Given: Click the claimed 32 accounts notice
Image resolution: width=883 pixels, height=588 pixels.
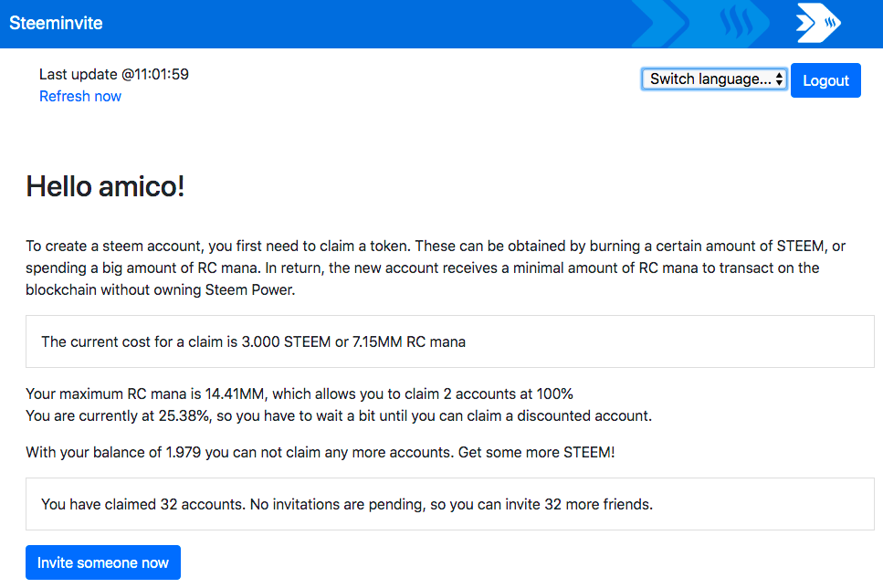Looking at the screenshot, I should click(450, 504).
